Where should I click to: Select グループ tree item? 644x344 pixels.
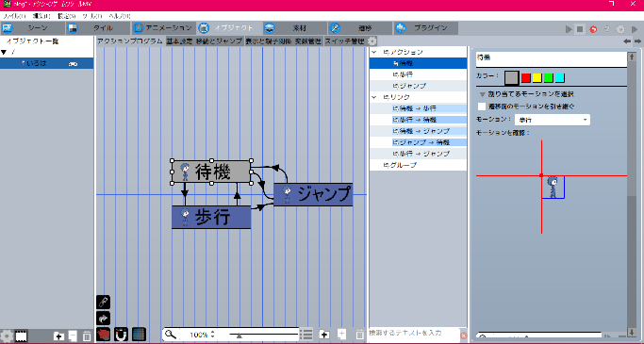click(418, 165)
